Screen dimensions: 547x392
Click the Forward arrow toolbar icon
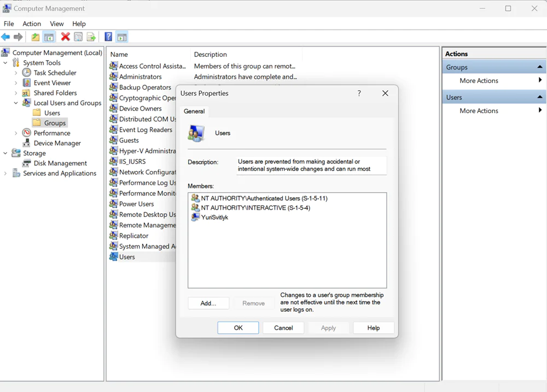18,37
